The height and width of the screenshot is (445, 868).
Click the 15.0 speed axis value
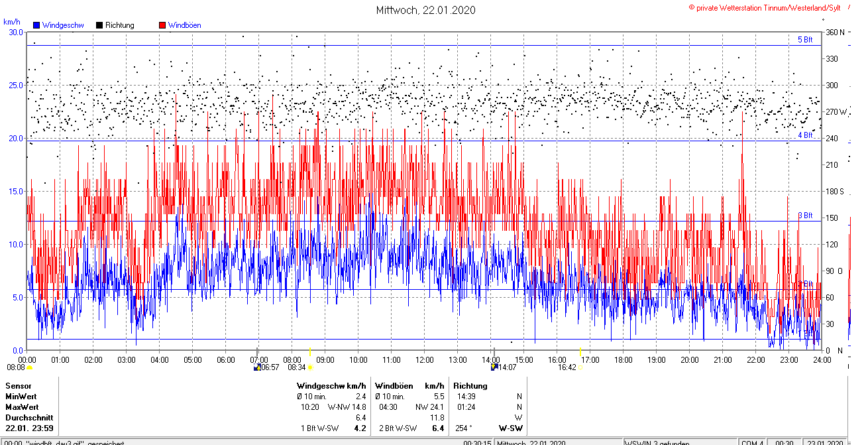[16, 191]
